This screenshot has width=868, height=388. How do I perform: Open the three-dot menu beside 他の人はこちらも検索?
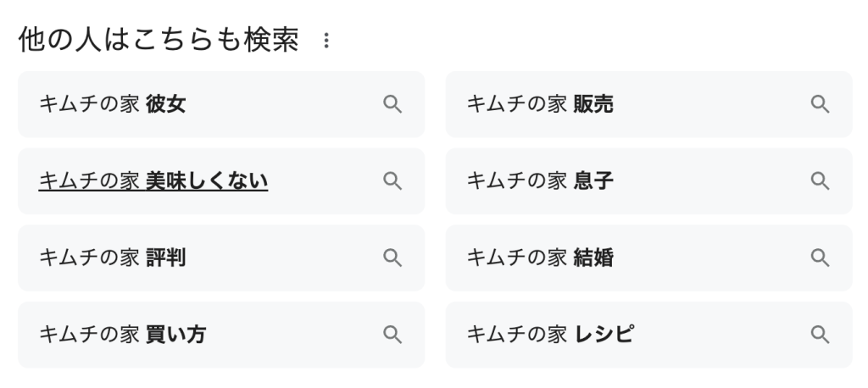point(326,41)
